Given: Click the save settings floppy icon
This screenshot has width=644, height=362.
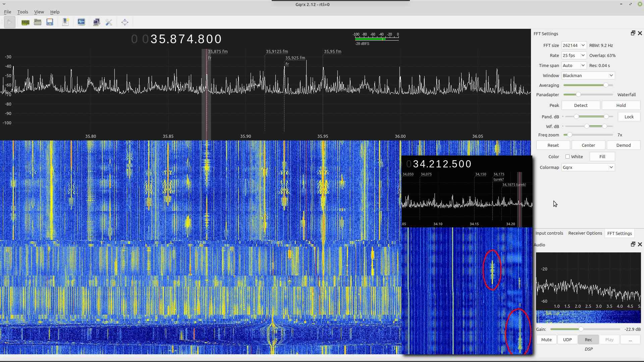Looking at the screenshot, I should tap(50, 22).
